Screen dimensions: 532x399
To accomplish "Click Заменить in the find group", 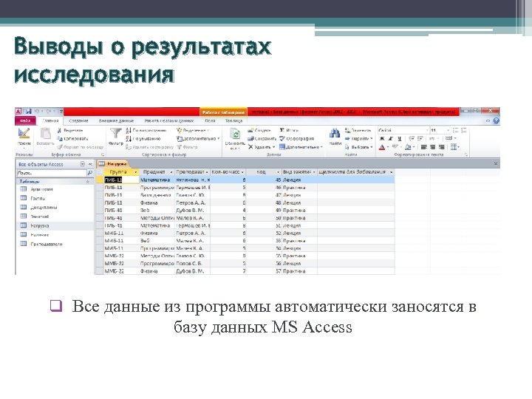I will click(x=358, y=130).
